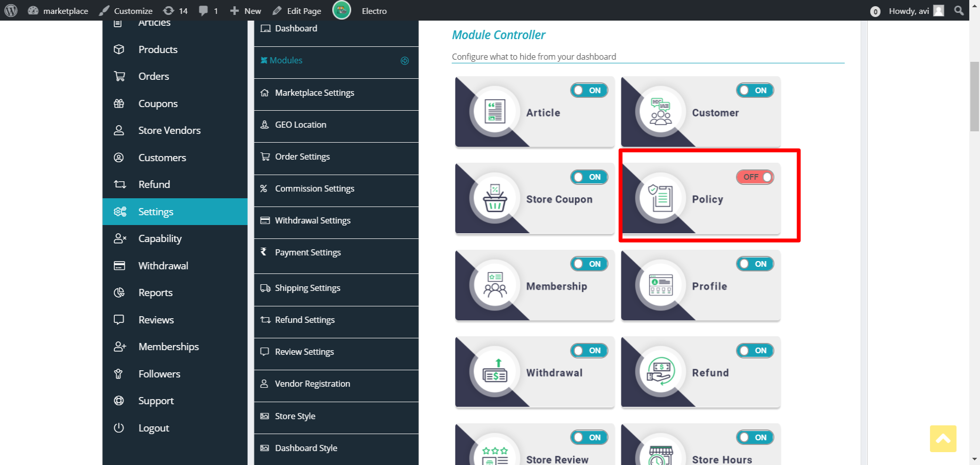Open Marketplace Settings tab
The height and width of the screenshot is (465, 980).
click(336, 93)
